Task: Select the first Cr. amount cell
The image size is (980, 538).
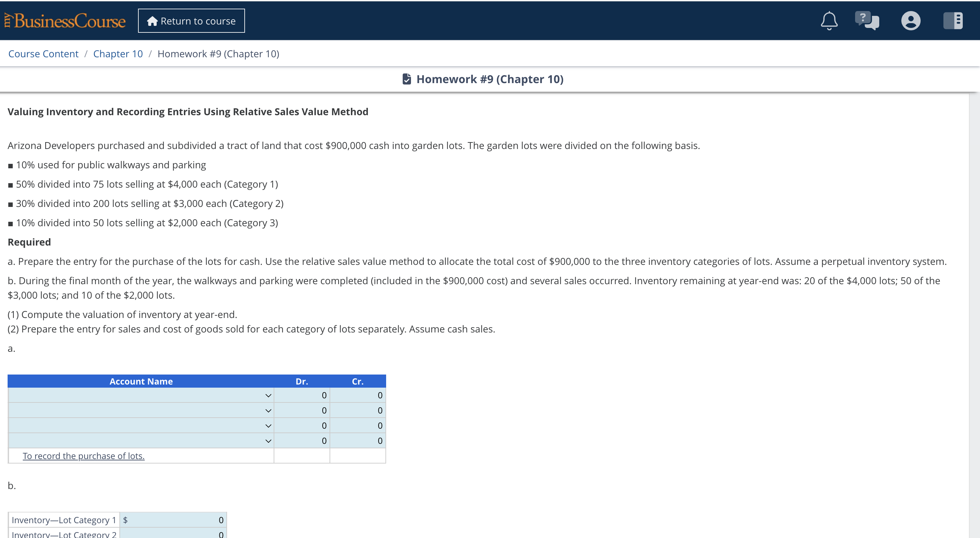Action: coord(357,395)
